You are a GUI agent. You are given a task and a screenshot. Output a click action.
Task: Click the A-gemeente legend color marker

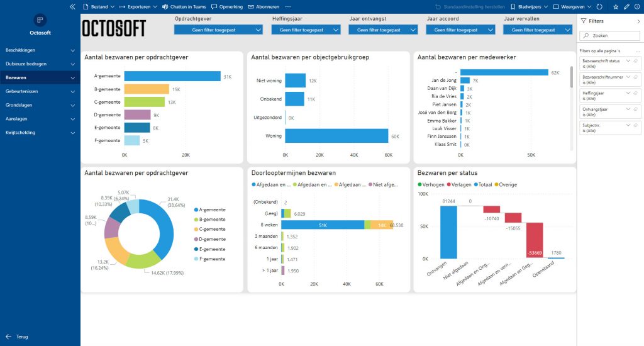pos(196,209)
